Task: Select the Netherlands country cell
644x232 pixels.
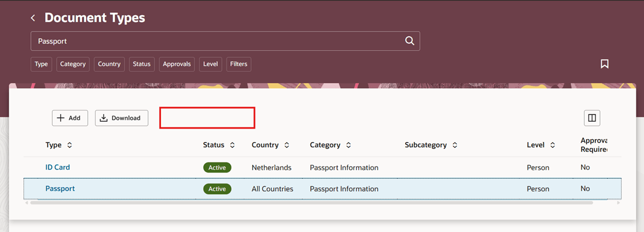Action: point(272,168)
